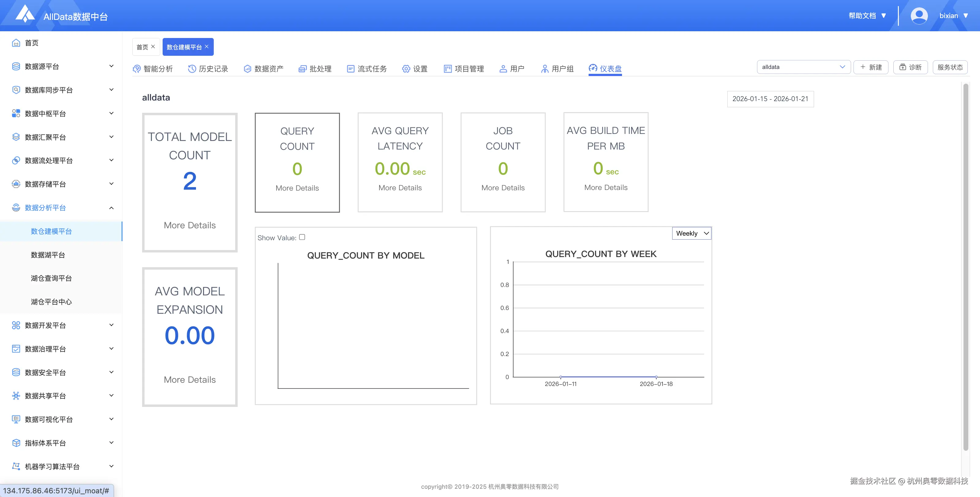Image resolution: width=980 pixels, height=497 pixels.
Task: Click the 首页 home icon in sidebar
Action: (16, 43)
